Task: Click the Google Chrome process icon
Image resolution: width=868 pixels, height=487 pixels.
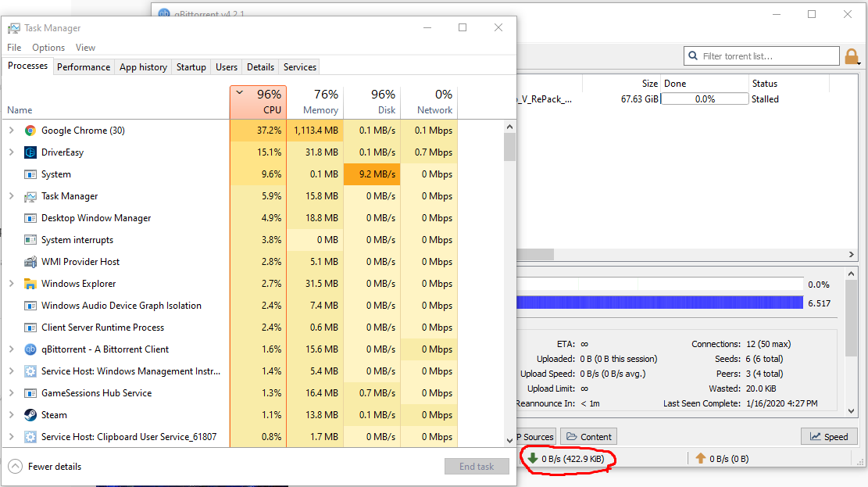Action: (x=30, y=130)
